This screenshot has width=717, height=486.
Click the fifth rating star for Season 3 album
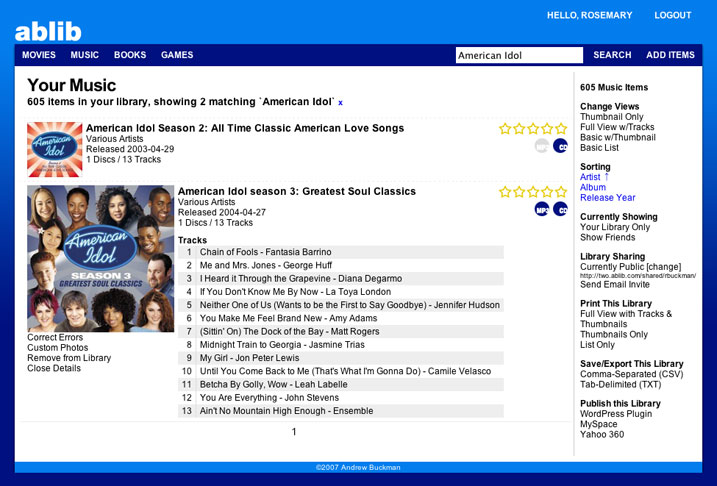coord(561,192)
